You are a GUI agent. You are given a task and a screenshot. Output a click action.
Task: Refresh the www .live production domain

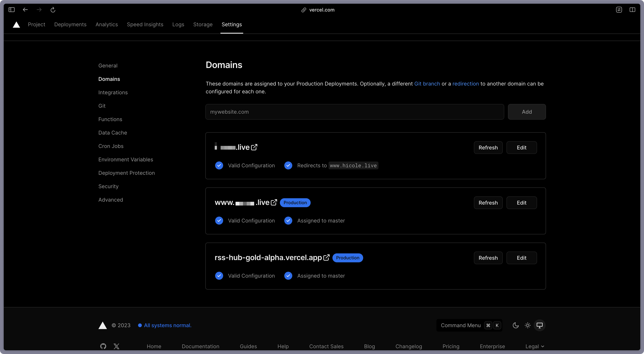coord(488,203)
